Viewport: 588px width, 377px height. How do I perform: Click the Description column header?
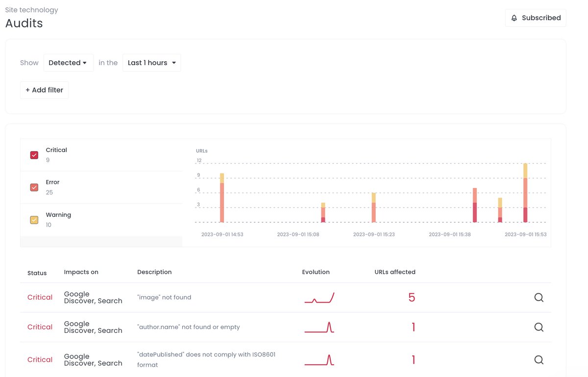pyautogui.click(x=154, y=272)
